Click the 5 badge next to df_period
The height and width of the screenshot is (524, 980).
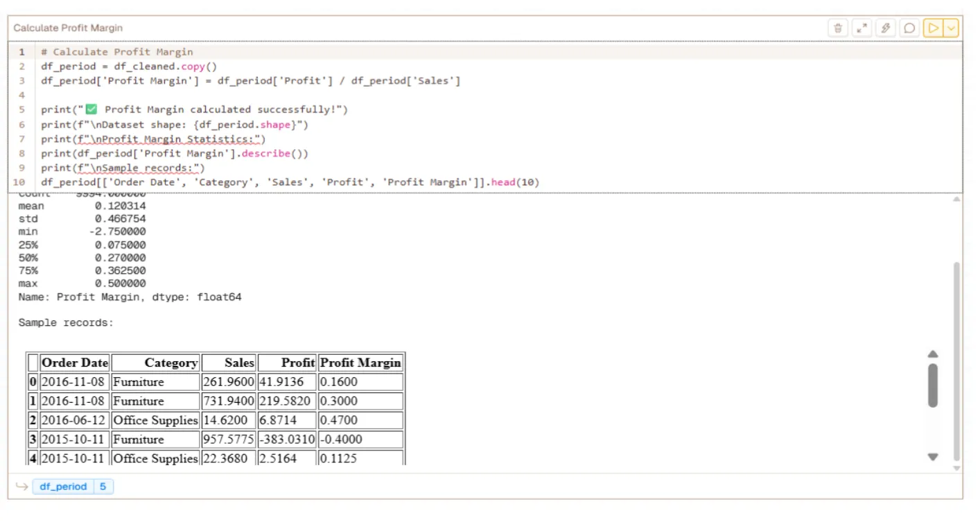(103, 487)
